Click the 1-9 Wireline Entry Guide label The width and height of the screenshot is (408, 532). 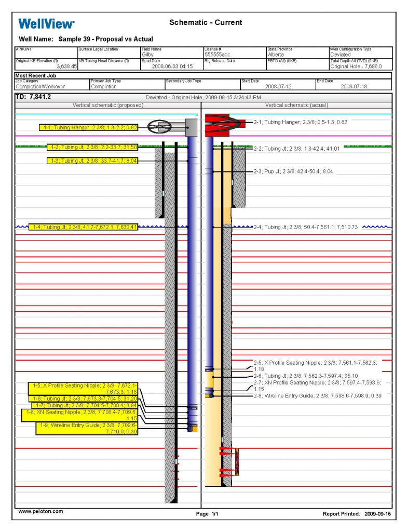click(87, 428)
